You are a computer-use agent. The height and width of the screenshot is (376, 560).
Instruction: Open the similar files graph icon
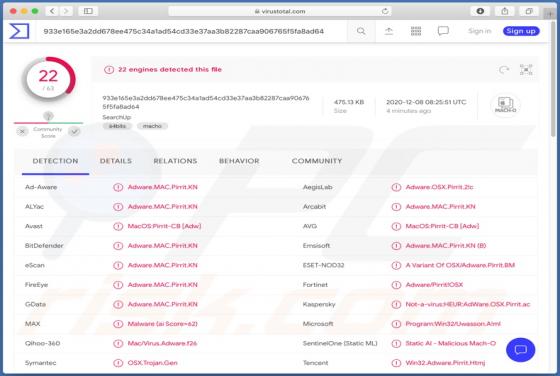526,70
